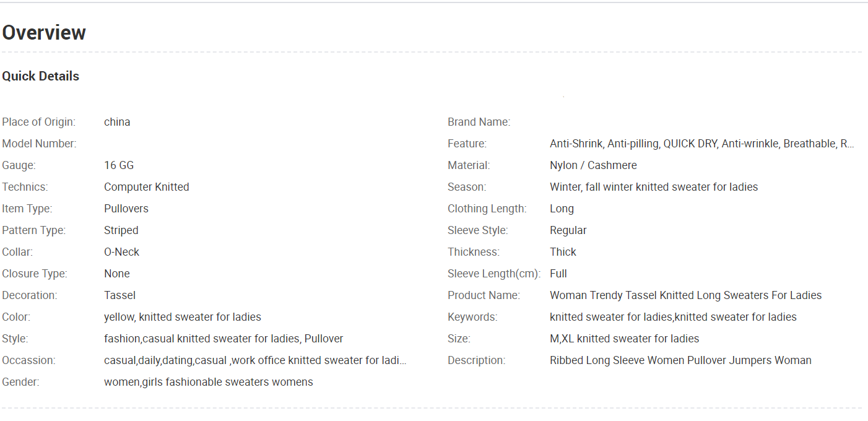Click the Striped pattern type value

coord(121,230)
